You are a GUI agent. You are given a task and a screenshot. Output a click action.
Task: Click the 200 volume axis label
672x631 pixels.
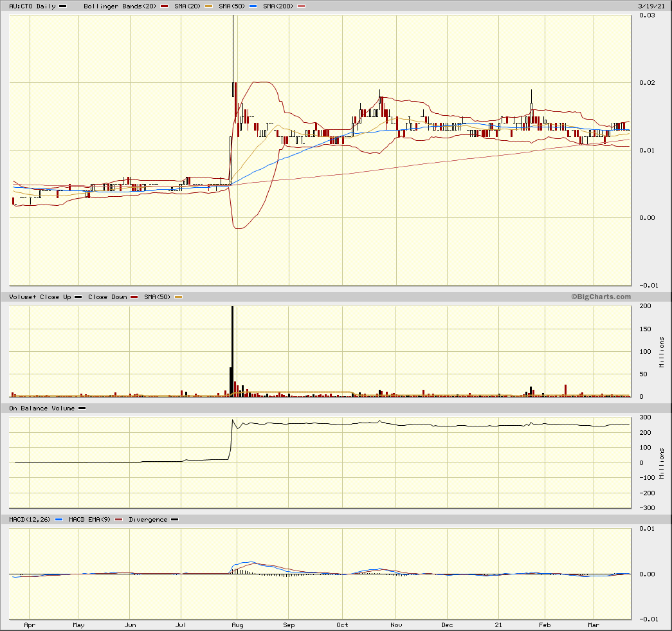[645, 306]
